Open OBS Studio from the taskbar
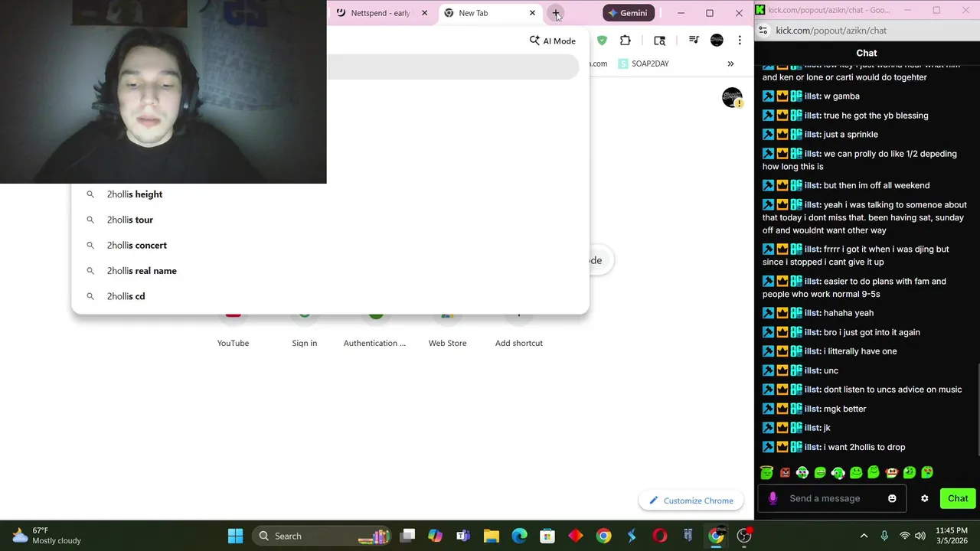Viewport: 980px width, 551px height. pos(744,536)
